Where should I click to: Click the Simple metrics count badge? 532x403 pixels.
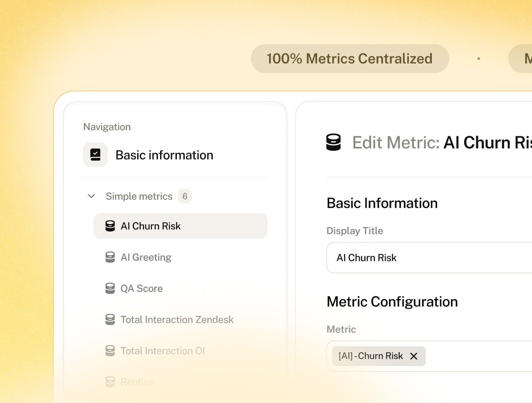185,196
